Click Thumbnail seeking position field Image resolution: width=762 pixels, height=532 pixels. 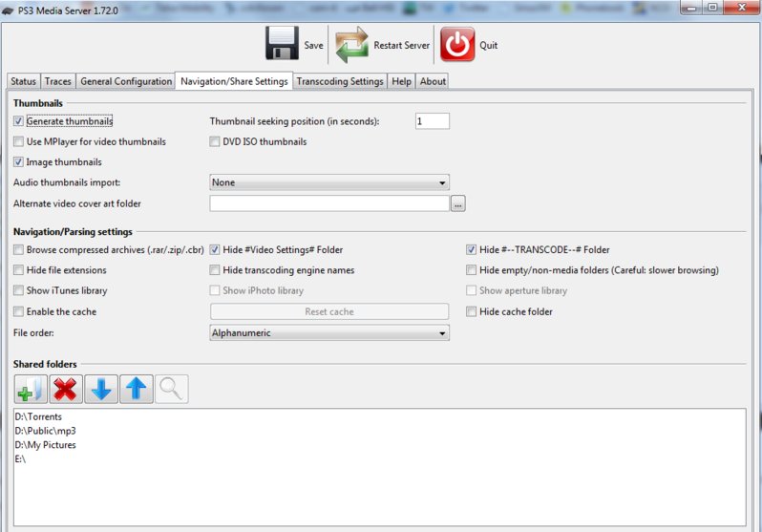click(x=433, y=121)
